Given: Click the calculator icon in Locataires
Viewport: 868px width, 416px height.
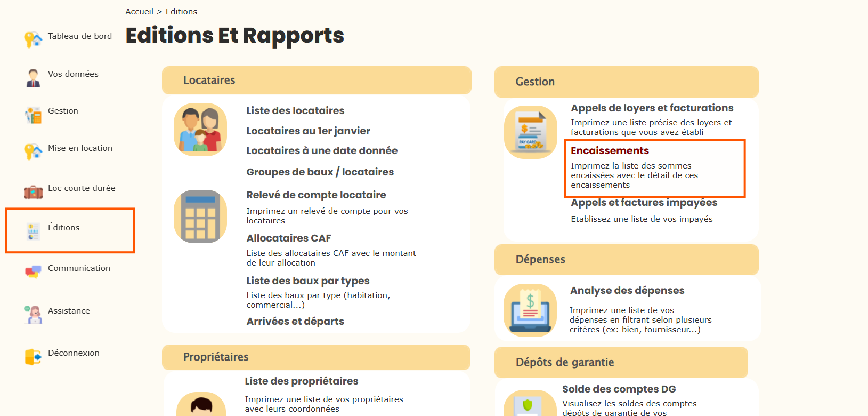Looking at the screenshot, I should pos(200,217).
